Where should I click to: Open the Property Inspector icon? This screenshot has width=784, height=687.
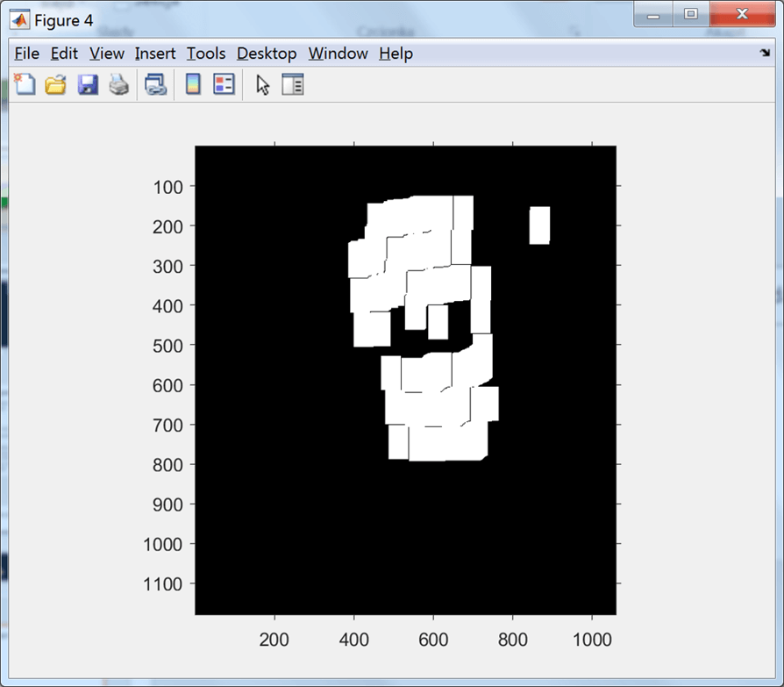293,84
